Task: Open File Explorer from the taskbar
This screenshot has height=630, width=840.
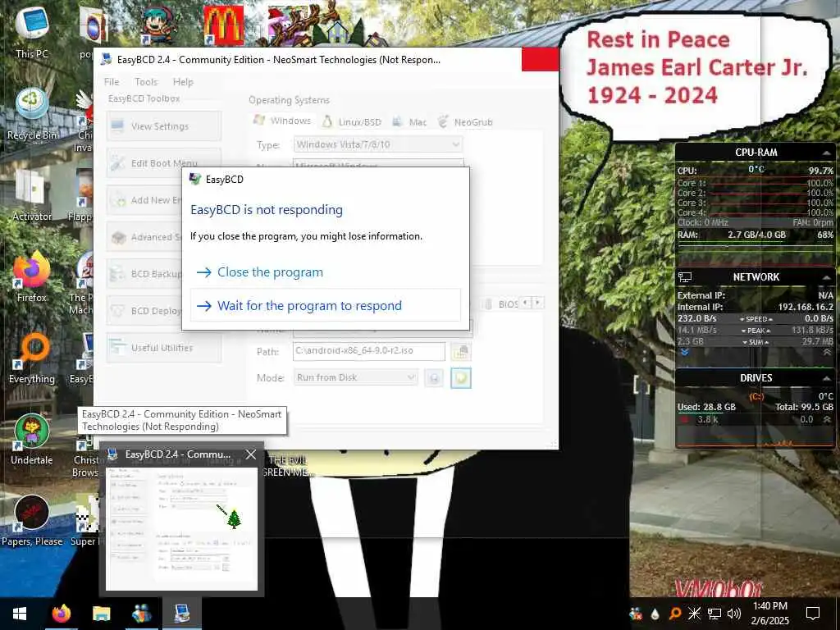Action: tap(101, 614)
